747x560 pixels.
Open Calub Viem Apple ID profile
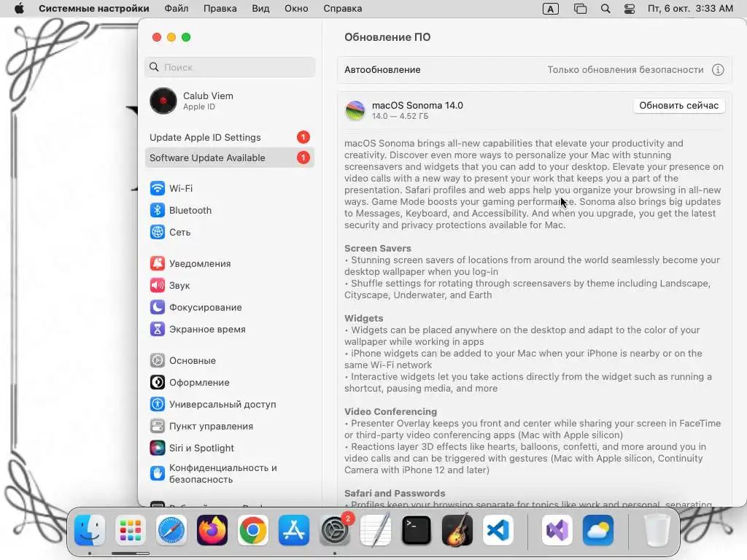point(230,101)
